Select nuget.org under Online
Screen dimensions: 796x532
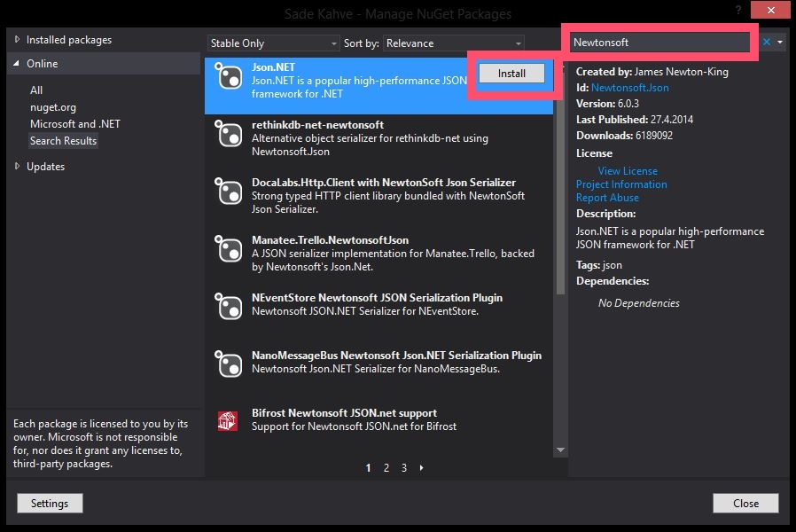[53, 107]
